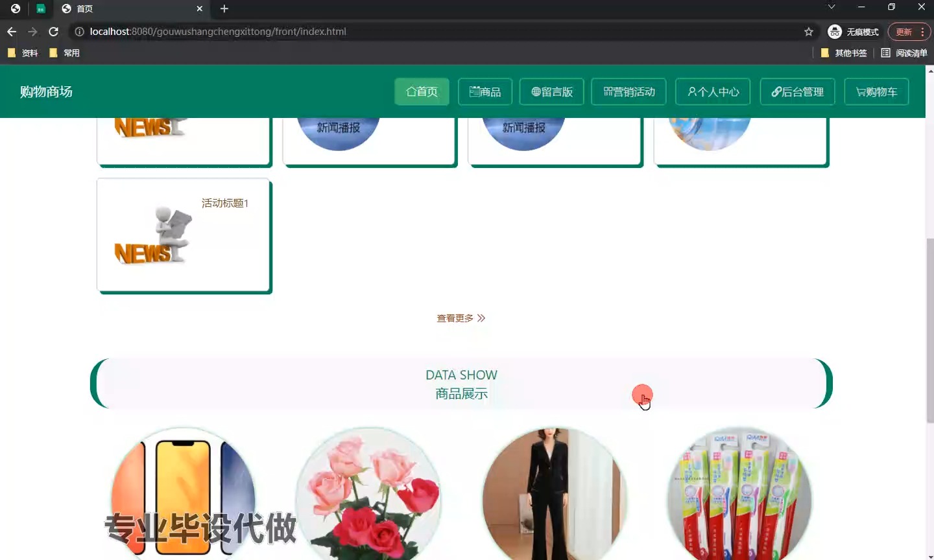The height and width of the screenshot is (560, 934).
Task: Open a new tab with the plus button
Action: coord(224,8)
